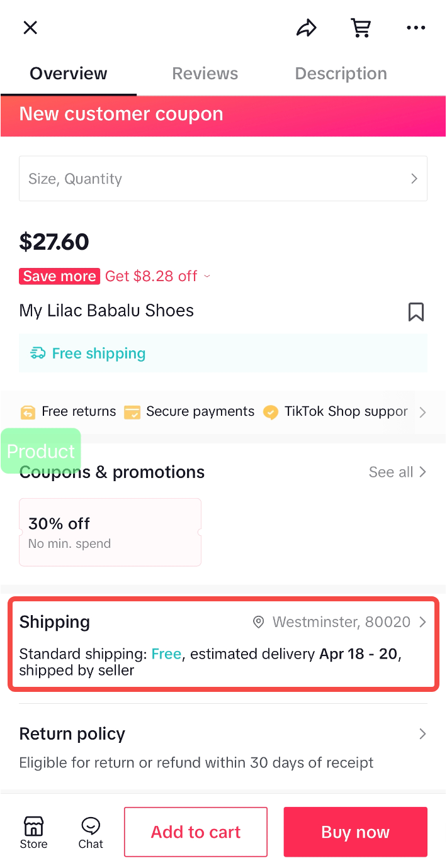
Task: Tap the Westminster location pin icon
Action: 258,622
